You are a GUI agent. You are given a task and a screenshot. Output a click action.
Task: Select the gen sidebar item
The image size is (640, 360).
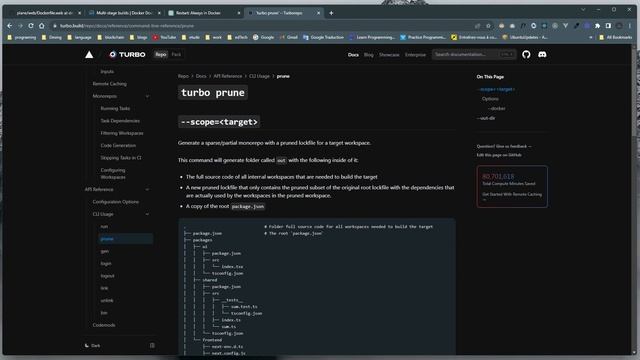104,251
